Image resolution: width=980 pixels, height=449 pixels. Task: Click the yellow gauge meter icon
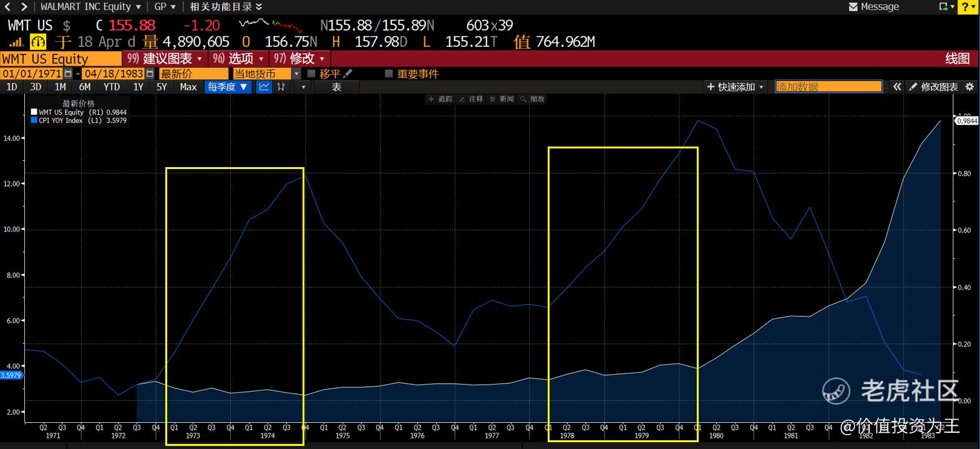[x=38, y=42]
